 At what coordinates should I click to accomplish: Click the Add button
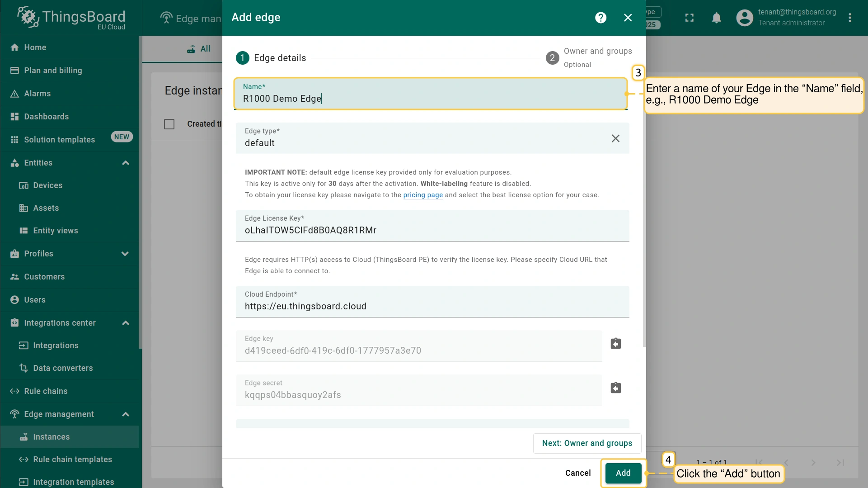click(623, 473)
